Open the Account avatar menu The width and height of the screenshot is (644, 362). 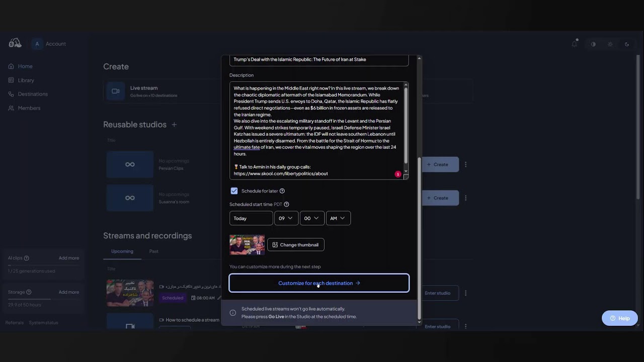37,44
